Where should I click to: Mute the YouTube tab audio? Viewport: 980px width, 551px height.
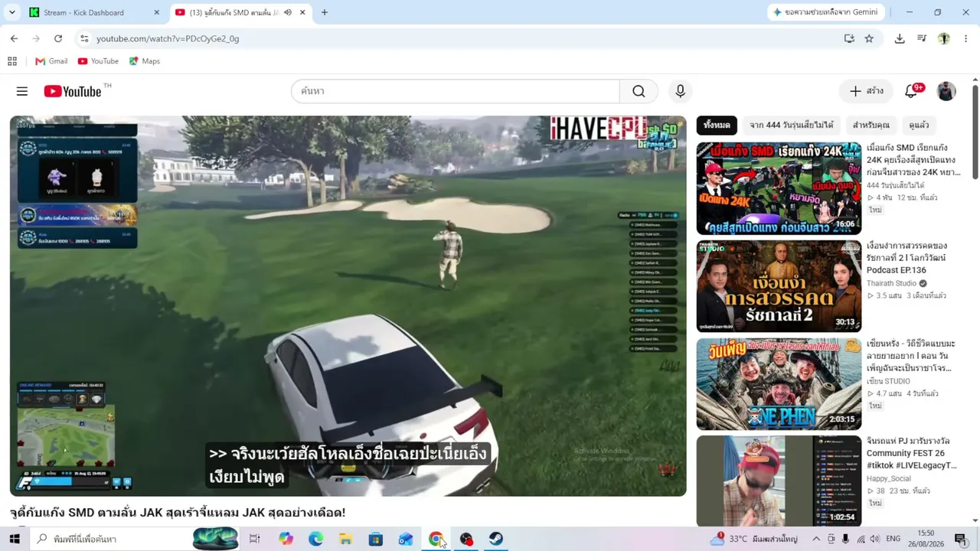(288, 12)
